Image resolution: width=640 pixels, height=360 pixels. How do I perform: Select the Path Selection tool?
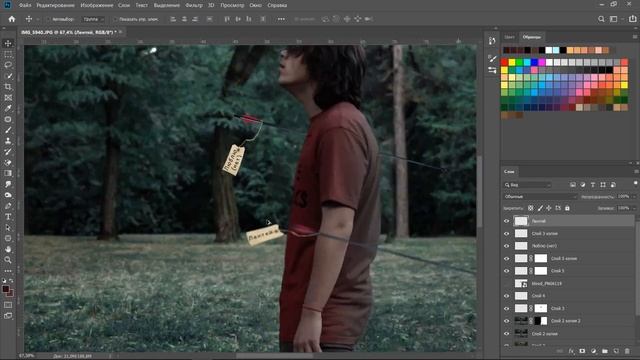pos(8,228)
